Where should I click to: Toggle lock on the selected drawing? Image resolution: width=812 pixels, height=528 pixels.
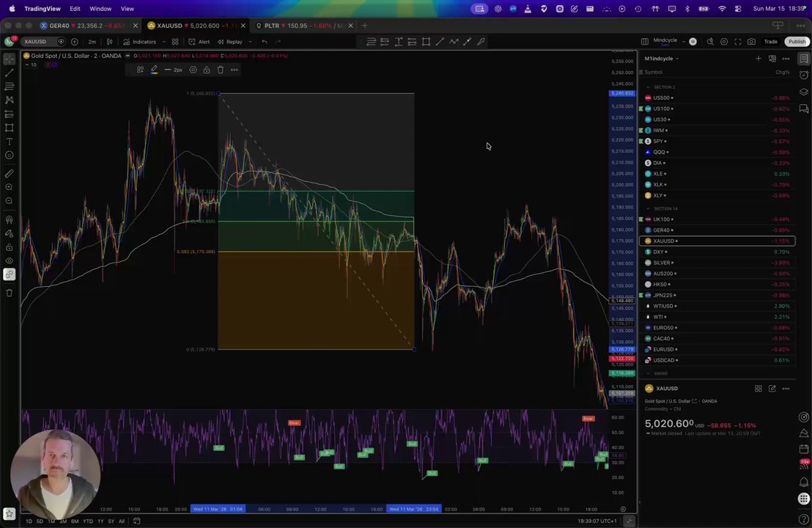pos(207,70)
